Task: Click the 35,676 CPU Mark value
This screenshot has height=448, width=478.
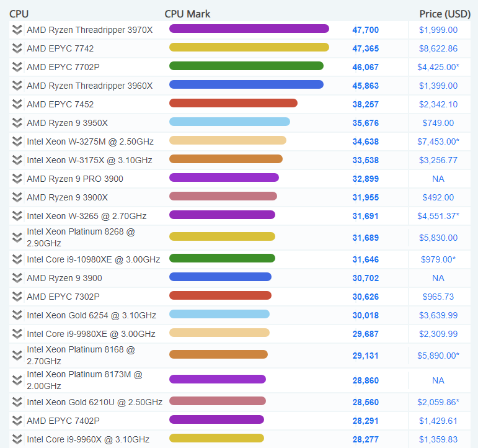Action: pos(366,123)
